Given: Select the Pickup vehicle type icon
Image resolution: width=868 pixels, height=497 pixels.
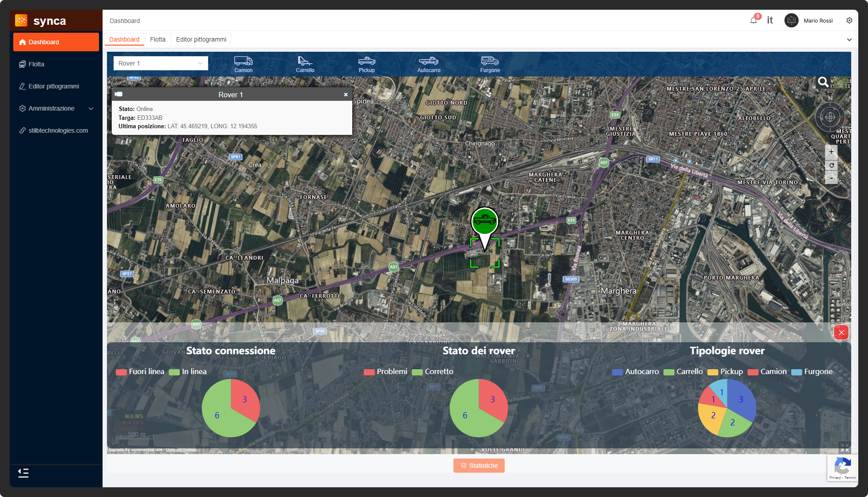Looking at the screenshot, I should tap(366, 64).
